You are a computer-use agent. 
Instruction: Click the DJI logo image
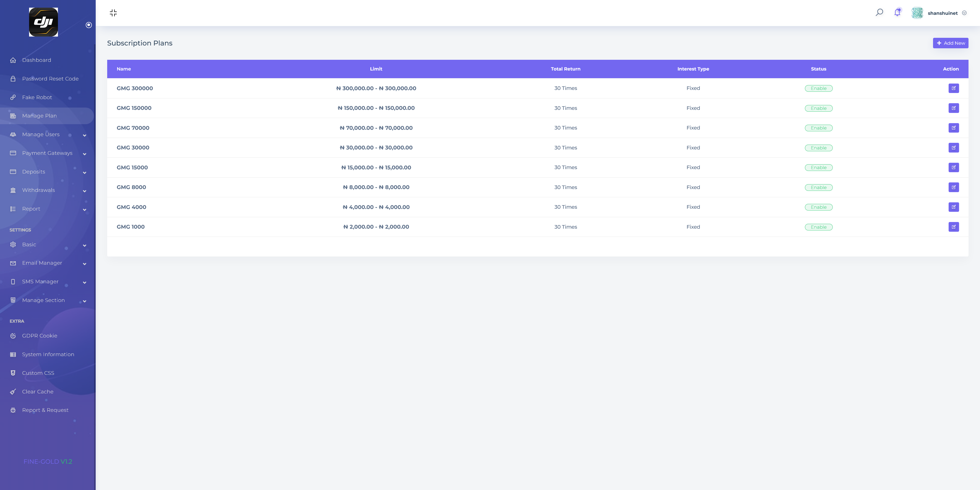(x=43, y=22)
